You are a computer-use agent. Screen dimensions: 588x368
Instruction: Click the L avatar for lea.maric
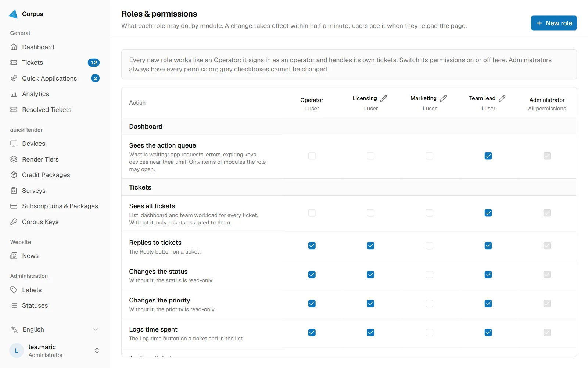click(x=17, y=351)
